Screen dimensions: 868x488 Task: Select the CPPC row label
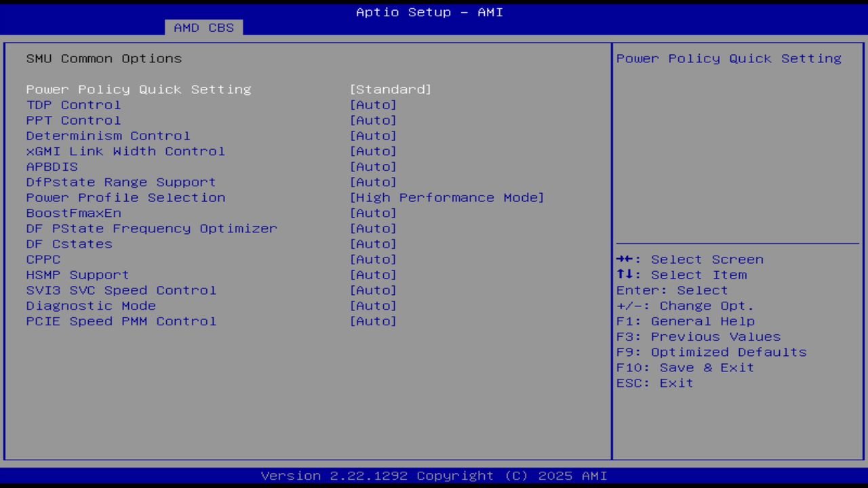(43, 260)
